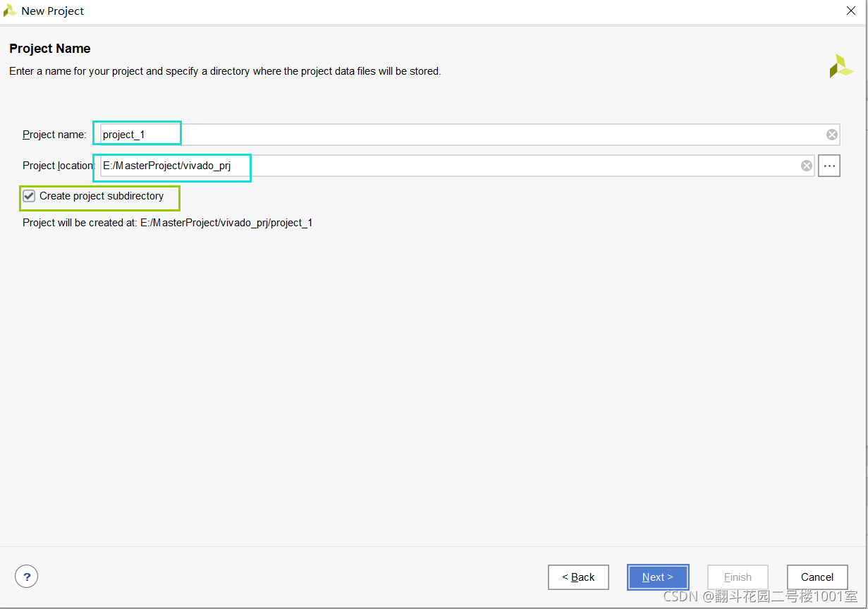Click the Project Name heading
868x609 pixels.
click(x=50, y=49)
